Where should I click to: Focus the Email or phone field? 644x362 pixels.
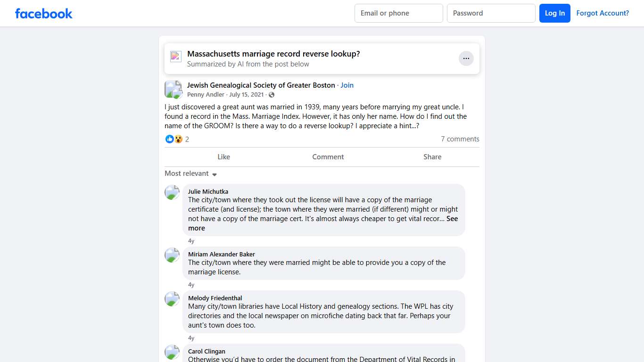coord(398,13)
